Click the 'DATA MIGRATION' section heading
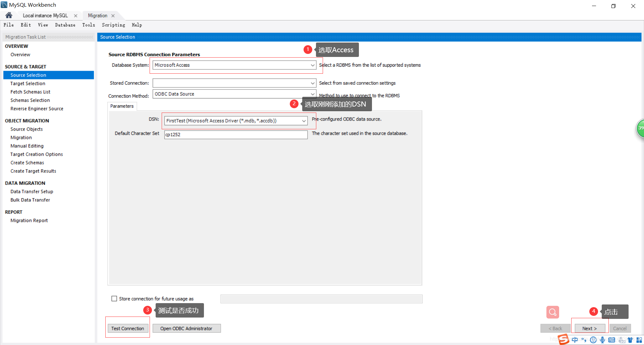The height and width of the screenshot is (345, 644). (25, 183)
